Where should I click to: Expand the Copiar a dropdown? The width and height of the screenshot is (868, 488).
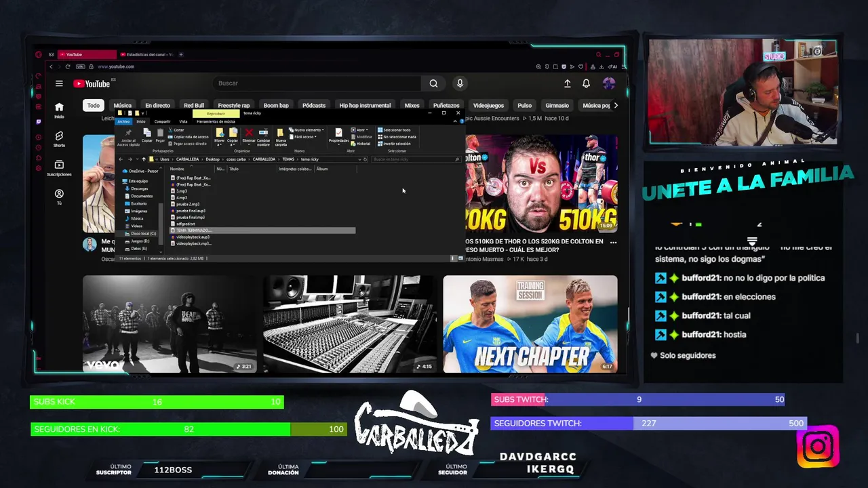tap(233, 143)
